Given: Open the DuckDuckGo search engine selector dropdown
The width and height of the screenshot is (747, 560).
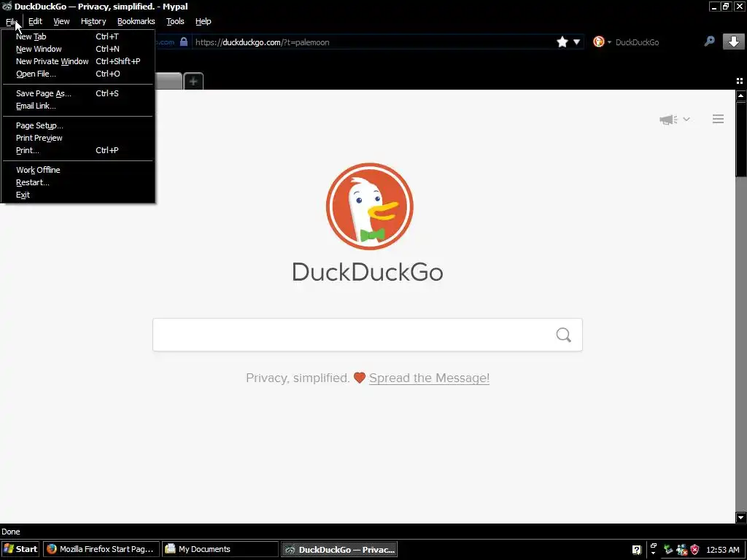Looking at the screenshot, I should point(609,42).
